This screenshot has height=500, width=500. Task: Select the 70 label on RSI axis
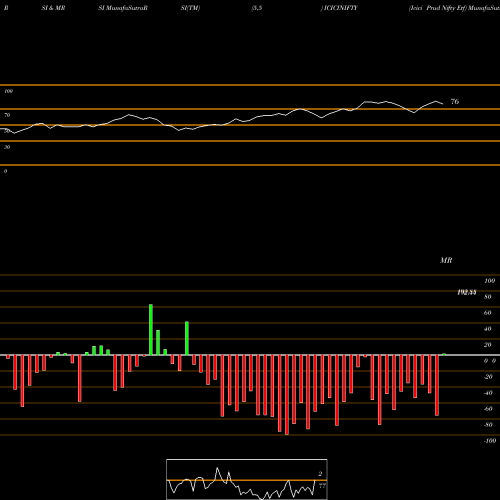7,115
